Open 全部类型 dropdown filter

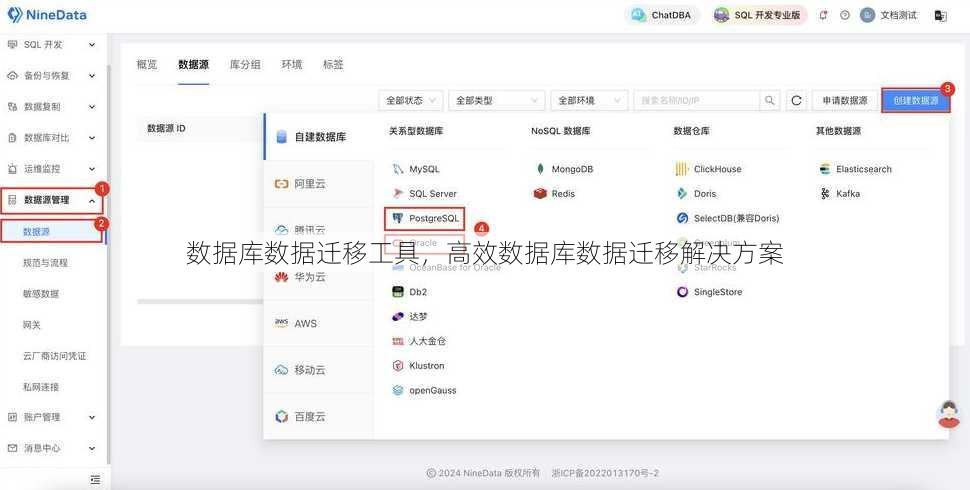[497, 100]
